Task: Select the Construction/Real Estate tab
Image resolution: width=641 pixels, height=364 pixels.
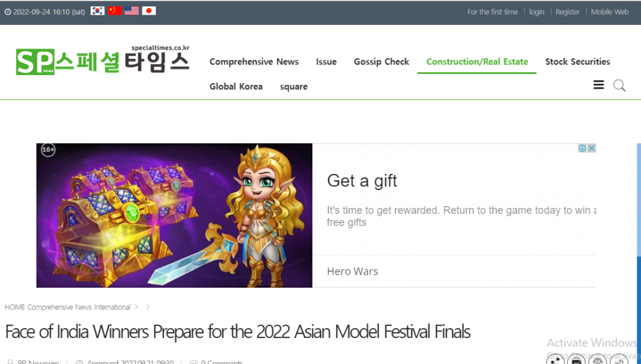Action: [x=477, y=61]
